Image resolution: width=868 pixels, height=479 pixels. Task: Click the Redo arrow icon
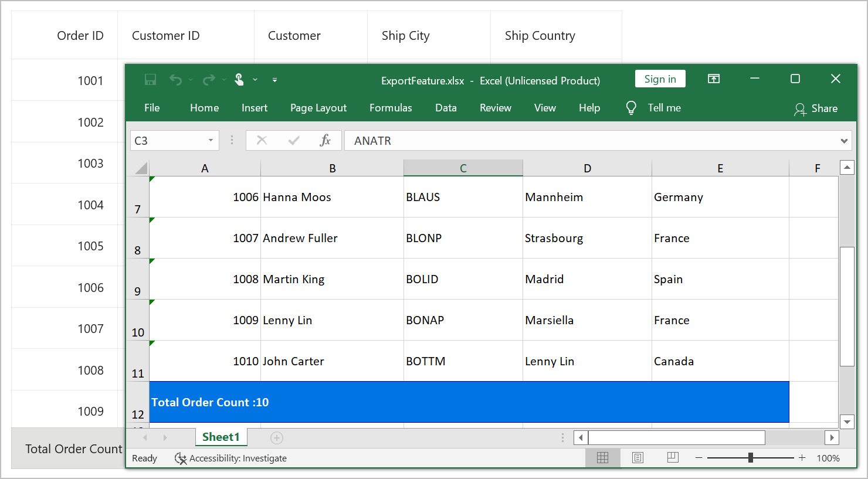click(x=208, y=80)
